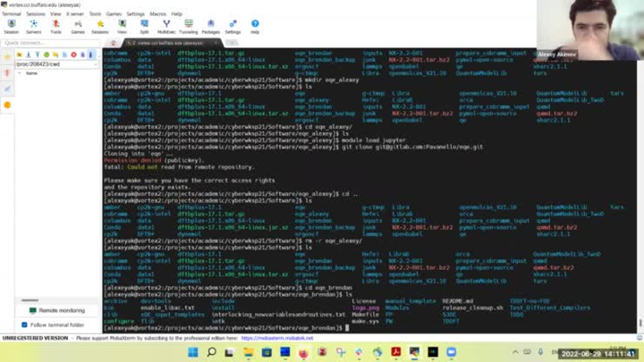The width and height of the screenshot is (644, 362).
Task: Click the blue Help toolbar icon
Action: click(x=255, y=26)
